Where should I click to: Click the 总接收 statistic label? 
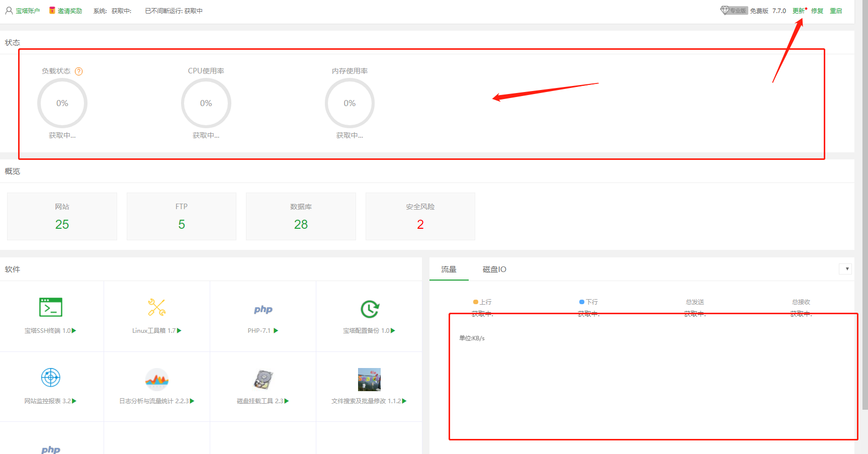pyautogui.click(x=801, y=302)
